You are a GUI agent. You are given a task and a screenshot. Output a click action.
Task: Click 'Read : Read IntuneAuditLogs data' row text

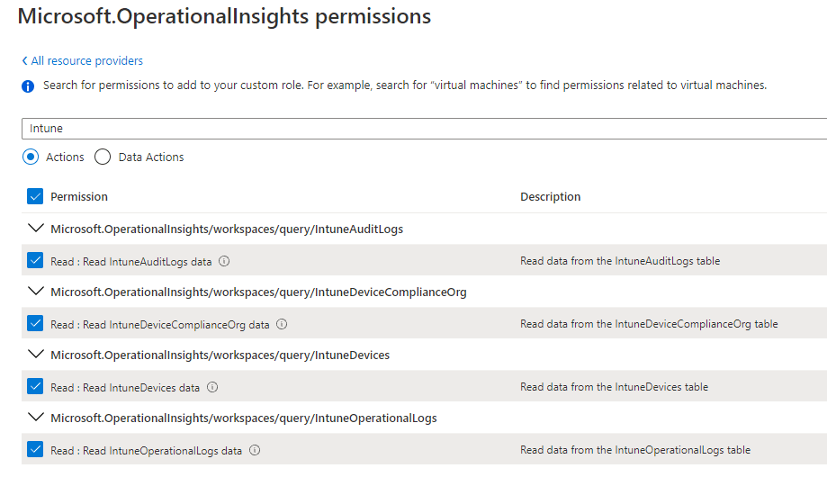130,262
